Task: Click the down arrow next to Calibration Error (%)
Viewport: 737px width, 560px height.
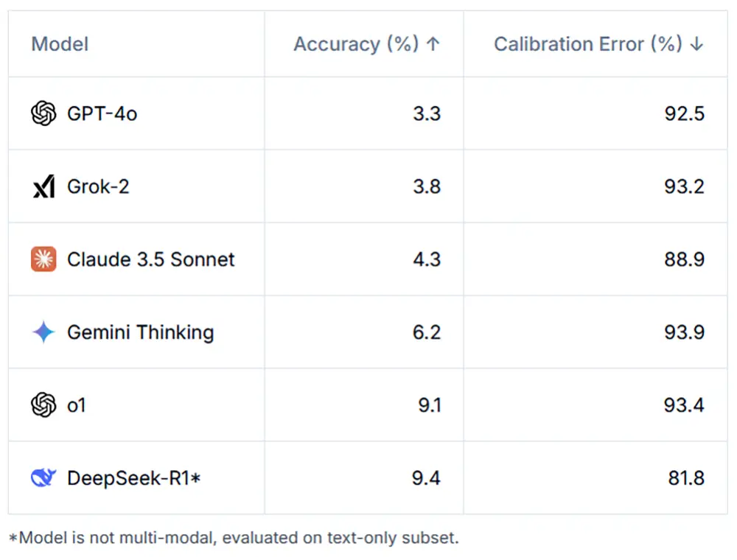Action: [x=696, y=44]
